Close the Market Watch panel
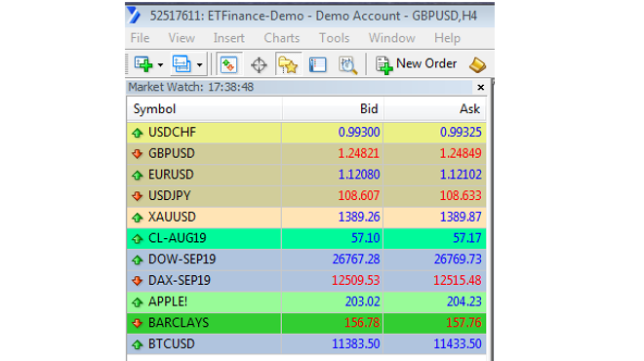 click(x=480, y=87)
